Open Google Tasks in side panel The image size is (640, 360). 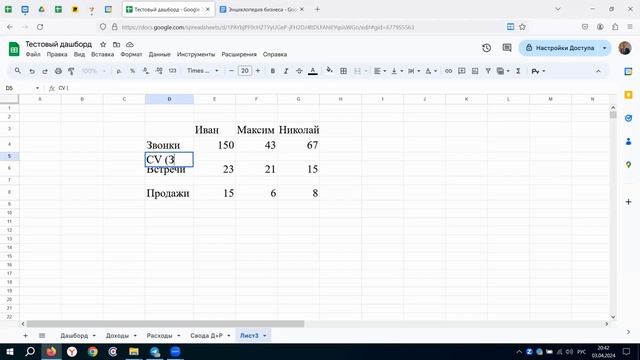(x=629, y=118)
